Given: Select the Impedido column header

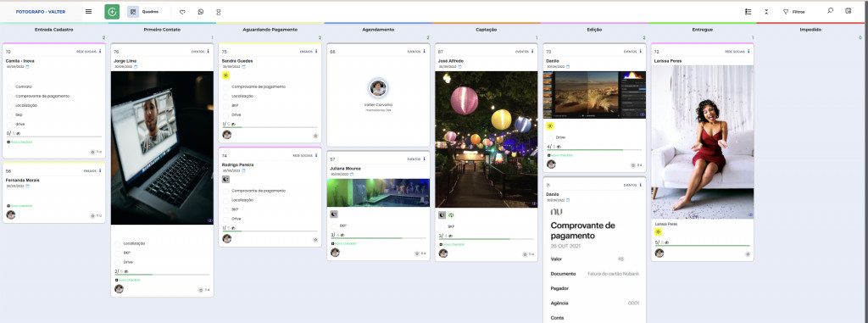Looking at the screenshot, I should coord(810,30).
